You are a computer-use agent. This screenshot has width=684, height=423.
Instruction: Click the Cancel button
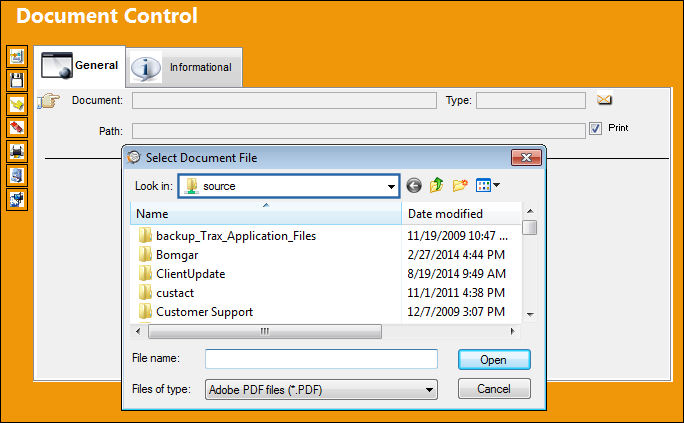tap(494, 389)
